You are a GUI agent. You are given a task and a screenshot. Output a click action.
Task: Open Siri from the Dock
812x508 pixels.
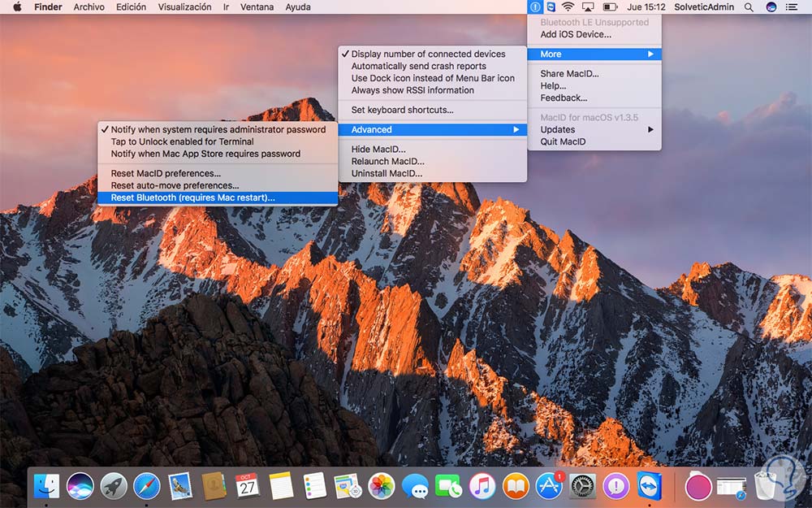point(80,486)
